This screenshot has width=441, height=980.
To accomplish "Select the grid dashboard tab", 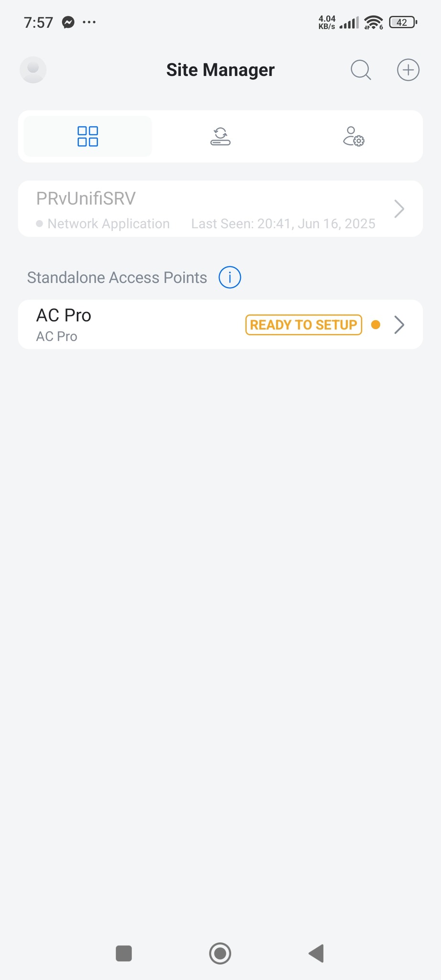I will pos(88,136).
